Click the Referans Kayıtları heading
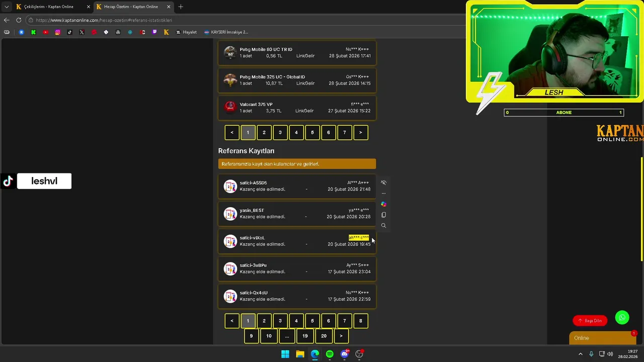Screen dimensions: 644x362 tap(246, 151)
